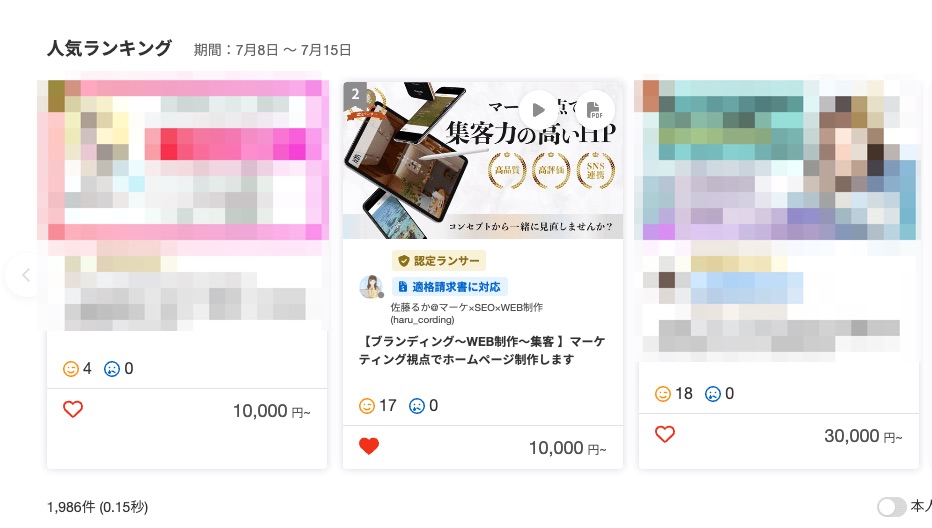Click the smiley rating icon showing 18

tap(663, 394)
